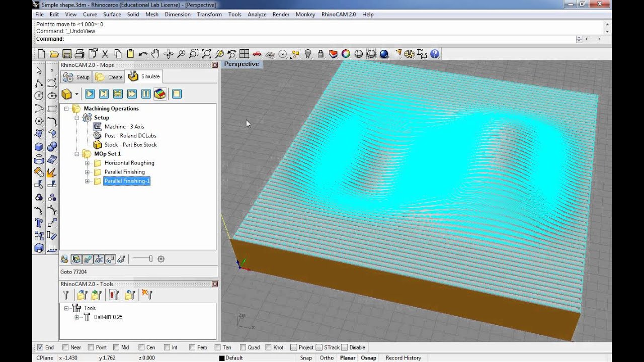Open the Analyze menu

pyautogui.click(x=257, y=15)
